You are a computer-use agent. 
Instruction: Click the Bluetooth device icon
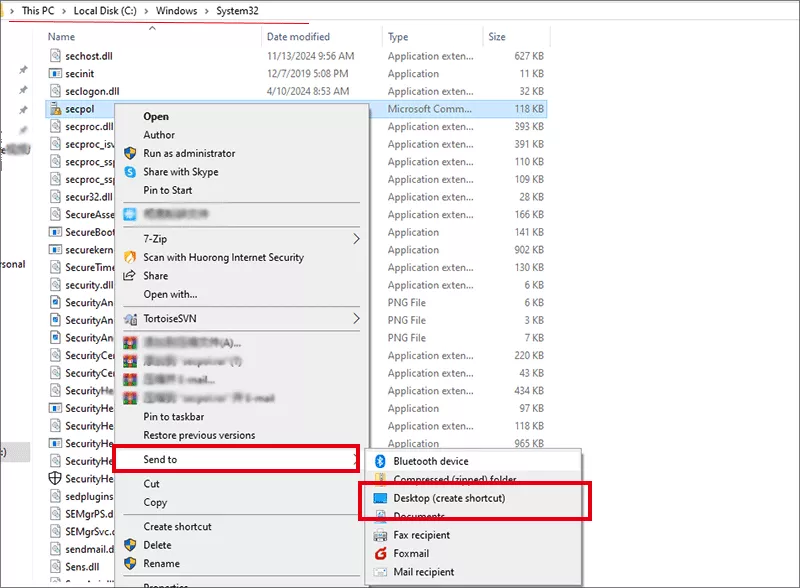point(380,461)
